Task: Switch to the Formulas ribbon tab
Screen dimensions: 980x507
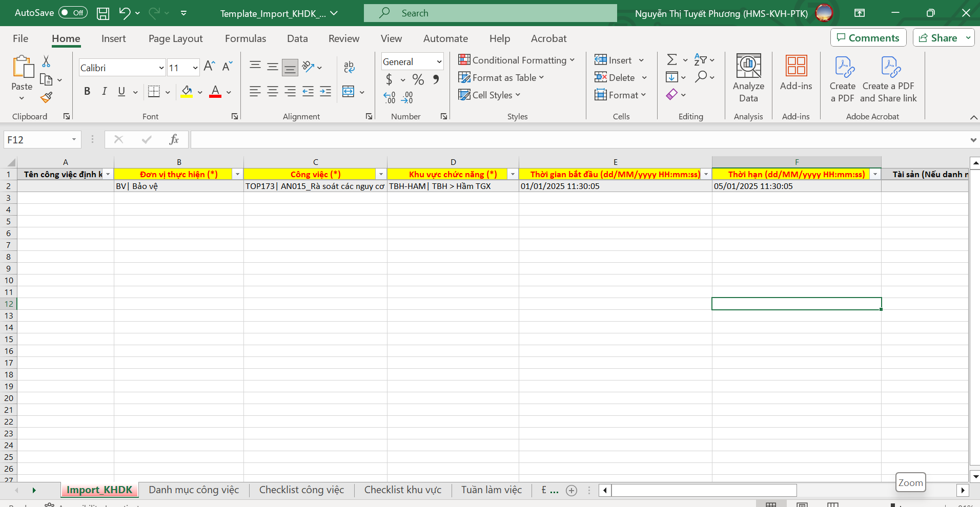Action: coord(246,38)
